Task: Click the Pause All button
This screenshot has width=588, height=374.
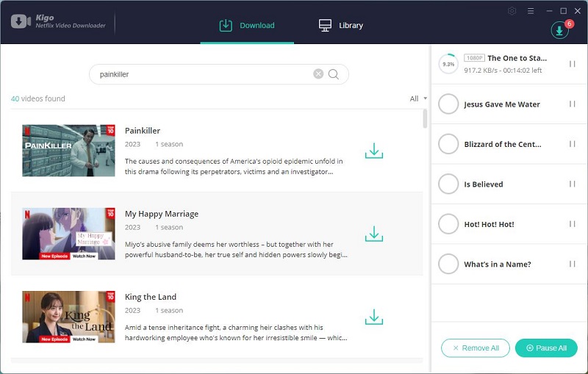Action: tap(546, 348)
